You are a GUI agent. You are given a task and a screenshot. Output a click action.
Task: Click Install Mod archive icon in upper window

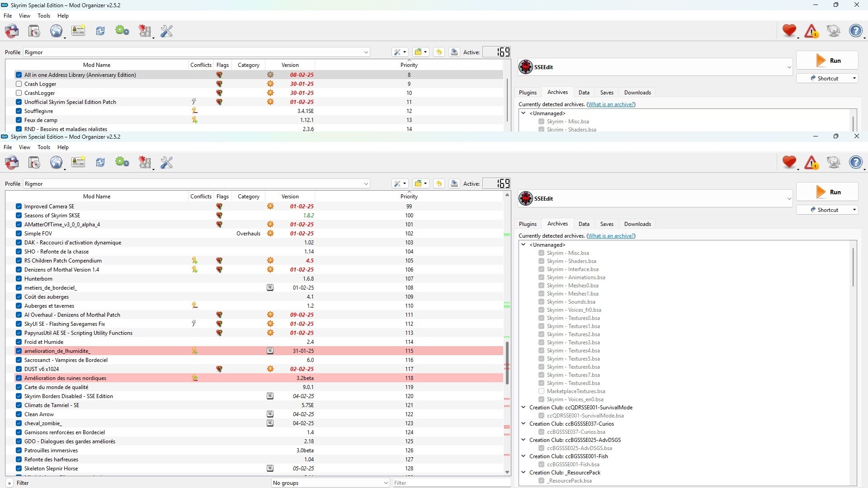pyautogui.click(x=34, y=31)
